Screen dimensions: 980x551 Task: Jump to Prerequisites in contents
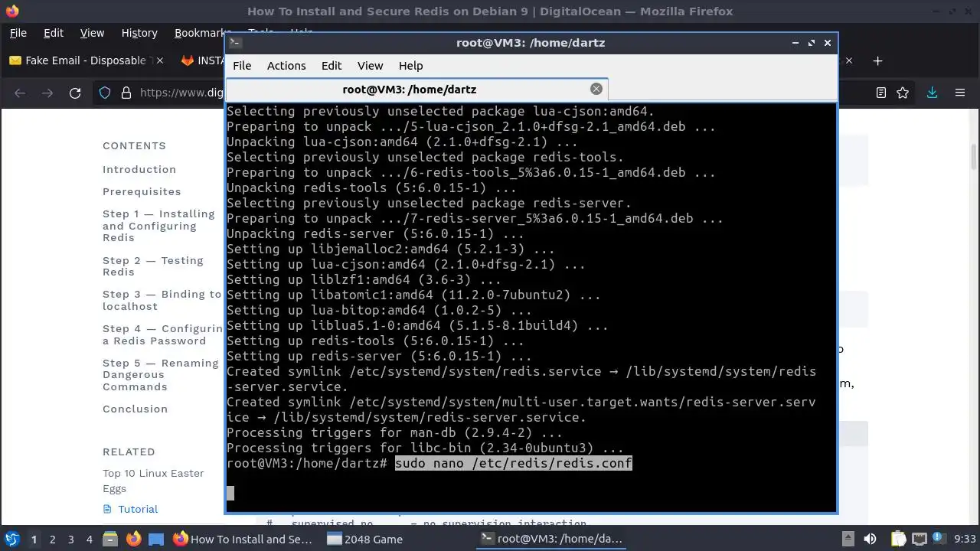click(x=142, y=191)
